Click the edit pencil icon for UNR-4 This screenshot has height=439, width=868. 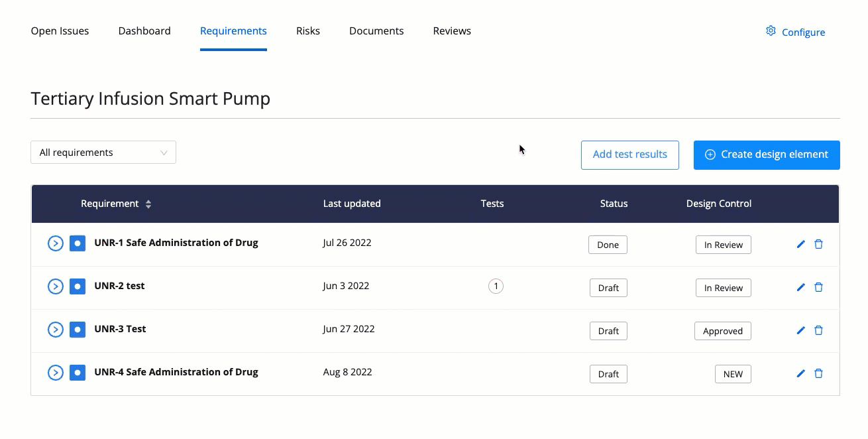(800, 373)
